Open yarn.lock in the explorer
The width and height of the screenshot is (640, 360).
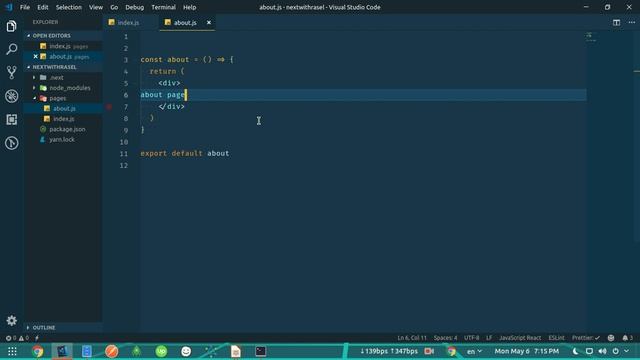[x=62, y=139]
